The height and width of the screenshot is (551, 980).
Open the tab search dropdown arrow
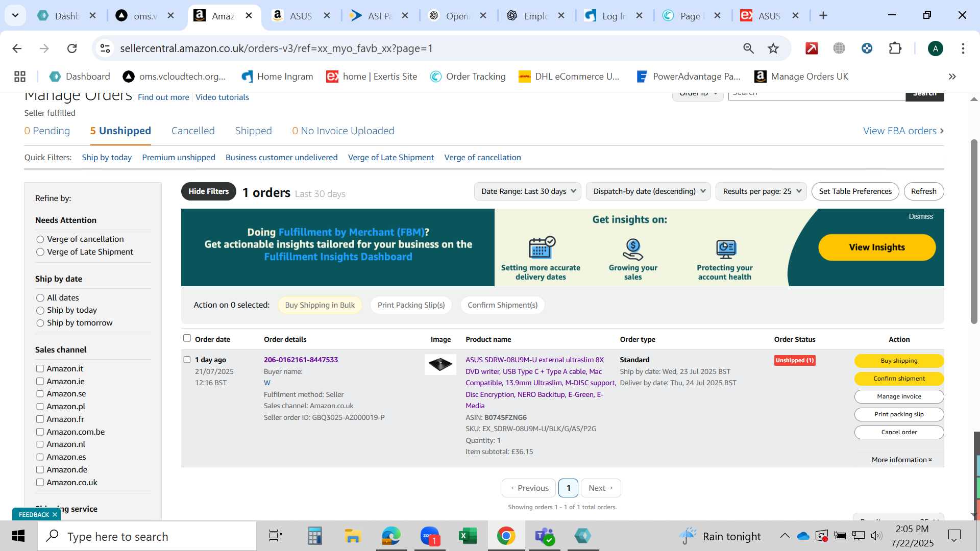pos(15,15)
